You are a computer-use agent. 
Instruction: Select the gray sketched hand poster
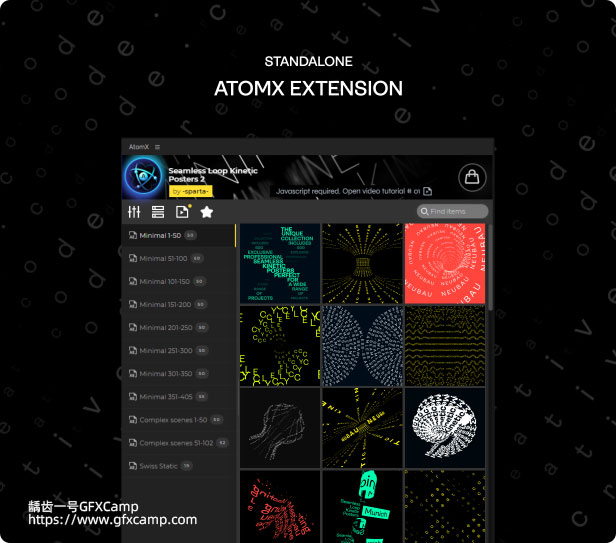click(280, 428)
